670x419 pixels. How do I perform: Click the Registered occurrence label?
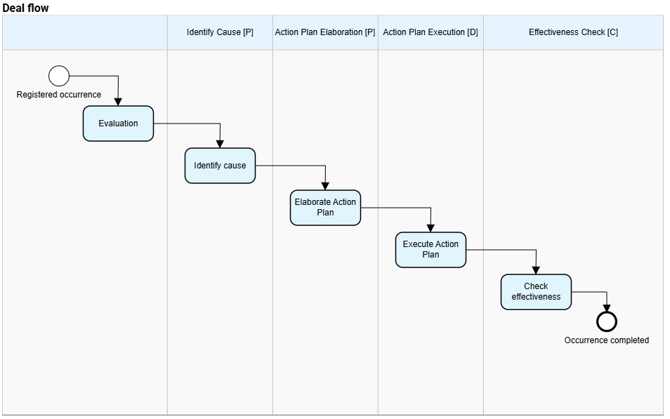[x=58, y=95]
